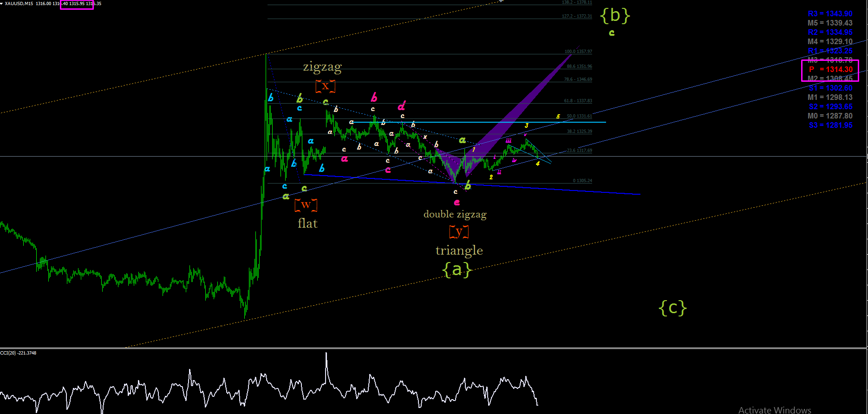Click the yellow "2" wave label
The height and width of the screenshot is (414, 868).
491,177
